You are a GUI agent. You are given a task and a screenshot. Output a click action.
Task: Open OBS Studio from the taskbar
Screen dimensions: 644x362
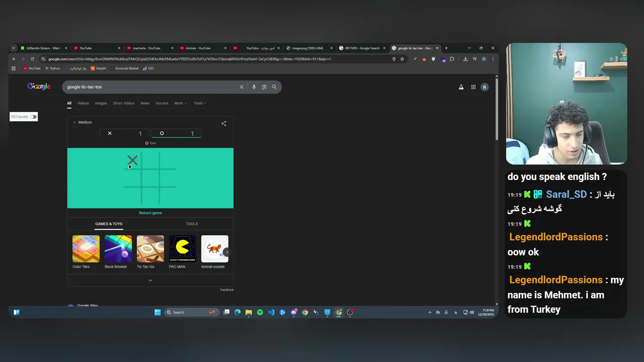pyautogui.click(x=350, y=312)
